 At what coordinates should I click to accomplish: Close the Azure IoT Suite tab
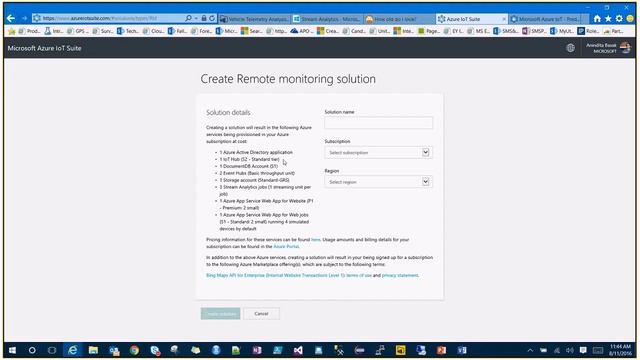[x=504, y=19]
